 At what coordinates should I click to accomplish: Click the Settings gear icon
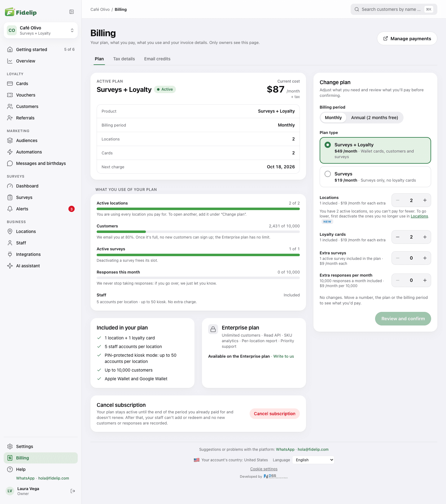(x=10, y=446)
